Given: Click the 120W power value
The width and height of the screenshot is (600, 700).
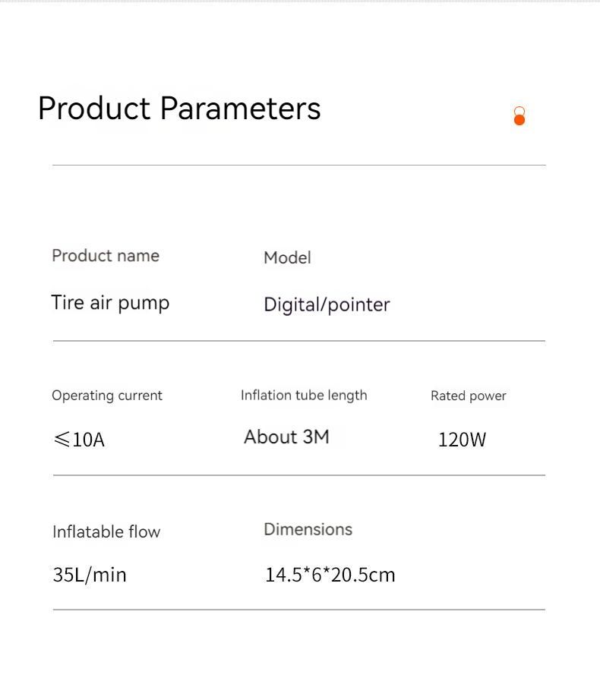Looking at the screenshot, I should [x=462, y=440].
